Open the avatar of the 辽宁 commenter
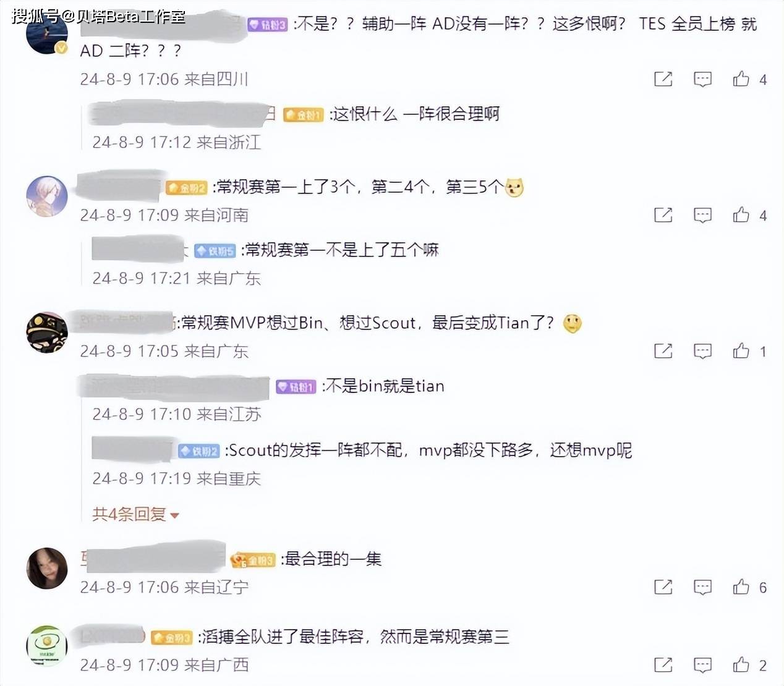 click(x=47, y=568)
